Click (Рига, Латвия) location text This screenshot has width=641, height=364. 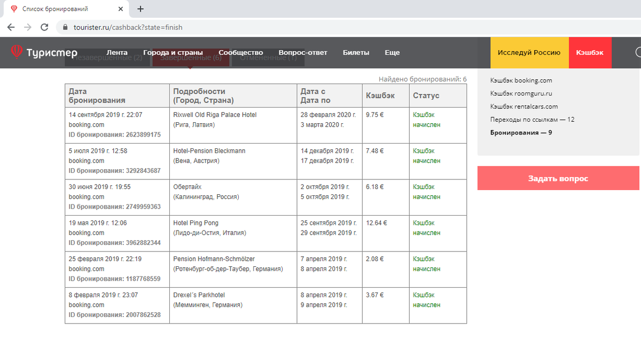(194, 125)
